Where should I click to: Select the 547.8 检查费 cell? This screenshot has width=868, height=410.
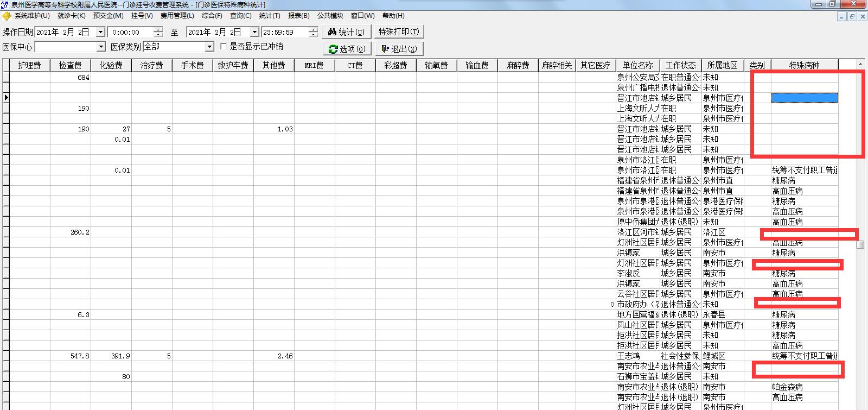click(70, 356)
